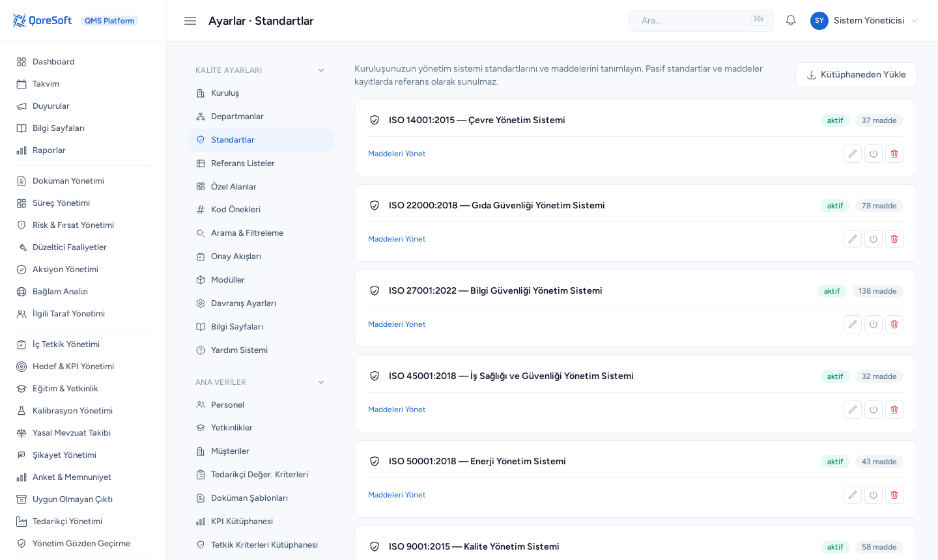Collapse the Kalite Ayarları section

(261, 70)
